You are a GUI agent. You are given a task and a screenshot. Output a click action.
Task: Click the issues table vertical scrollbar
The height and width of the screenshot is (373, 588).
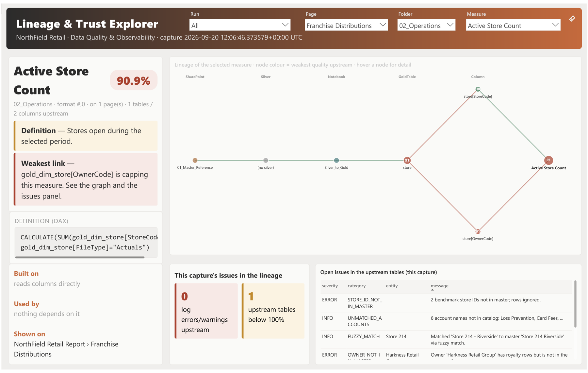pos(575,304)
